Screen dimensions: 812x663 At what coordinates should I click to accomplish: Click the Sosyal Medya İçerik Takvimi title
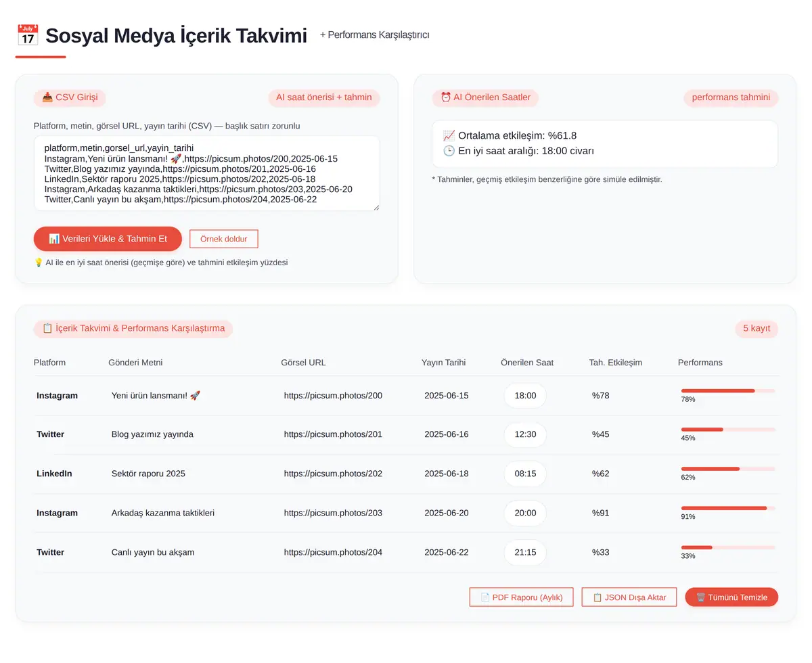pos(176,36)
